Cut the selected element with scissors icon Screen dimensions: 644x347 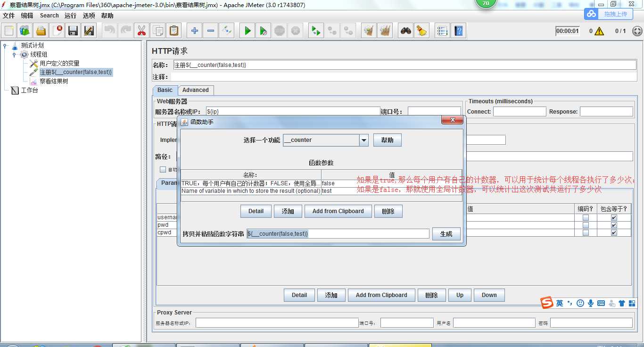[x=141, y=31]
